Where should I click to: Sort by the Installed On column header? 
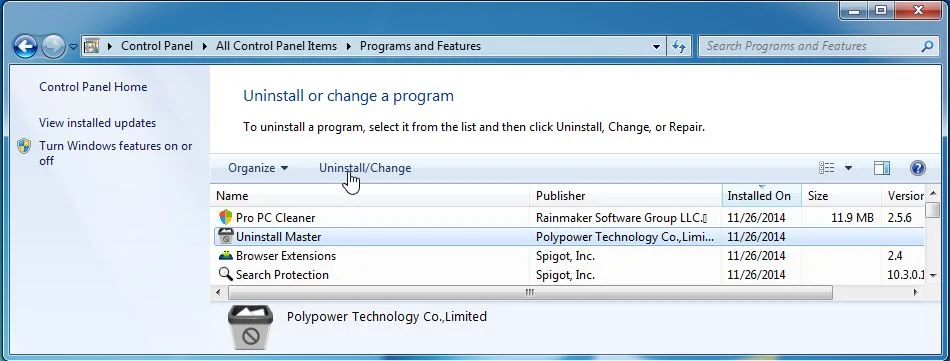(x=762, y=196)
